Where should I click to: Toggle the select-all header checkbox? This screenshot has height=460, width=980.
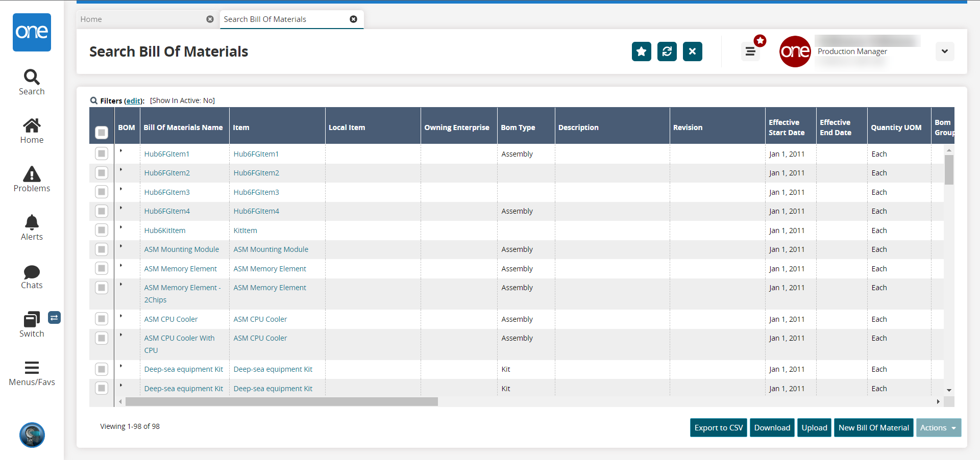click(x=102, y=133)
